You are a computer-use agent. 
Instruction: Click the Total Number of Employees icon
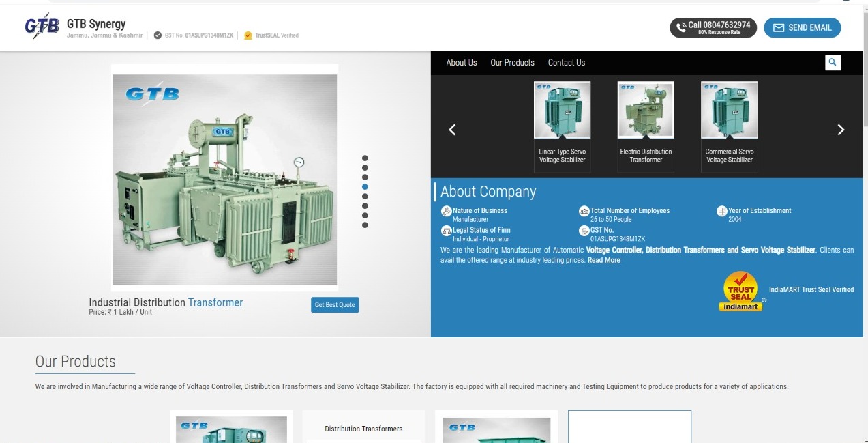[x=584, y=211]
